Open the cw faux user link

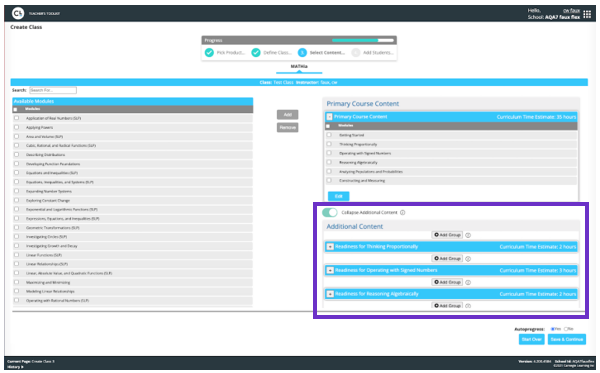(x=571, y=11)
